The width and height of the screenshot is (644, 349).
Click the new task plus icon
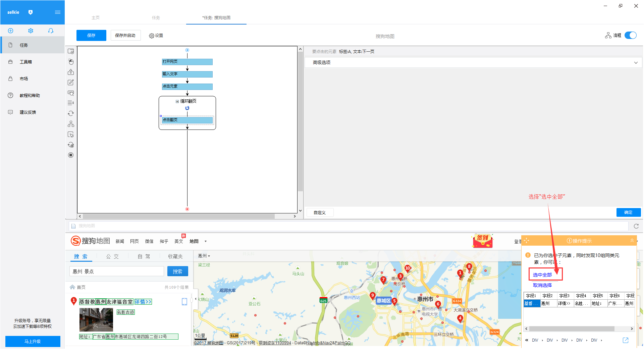coord(11,31)
